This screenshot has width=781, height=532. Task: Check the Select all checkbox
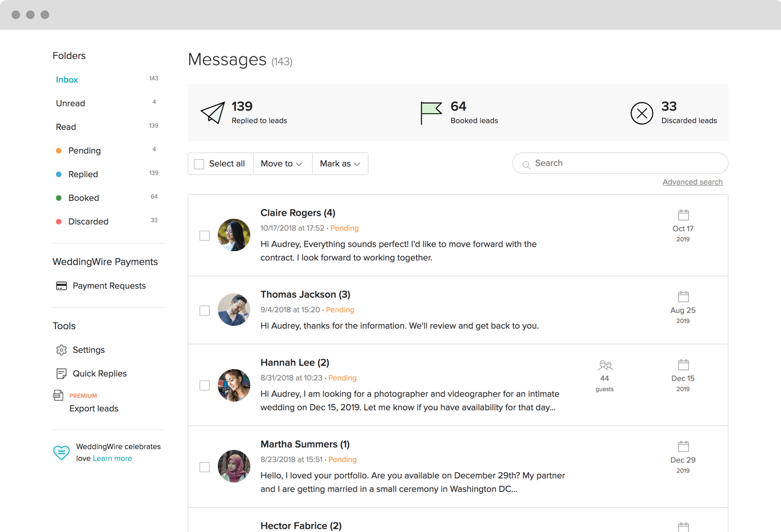coord(199,164)
